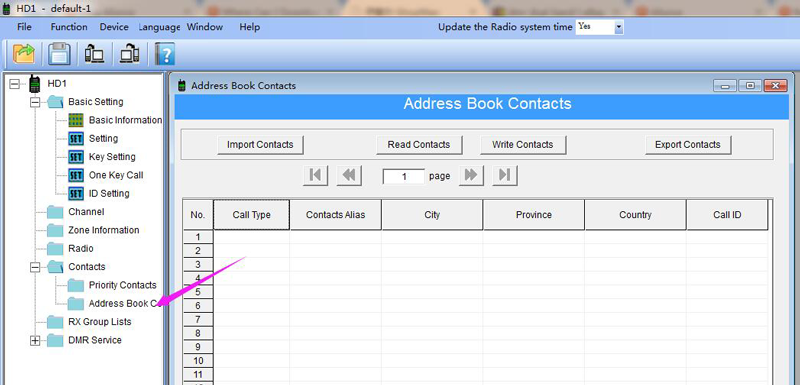Select Zone Information tree item
The width and height of the screenshot is (800, 385).
click(104, 230)
